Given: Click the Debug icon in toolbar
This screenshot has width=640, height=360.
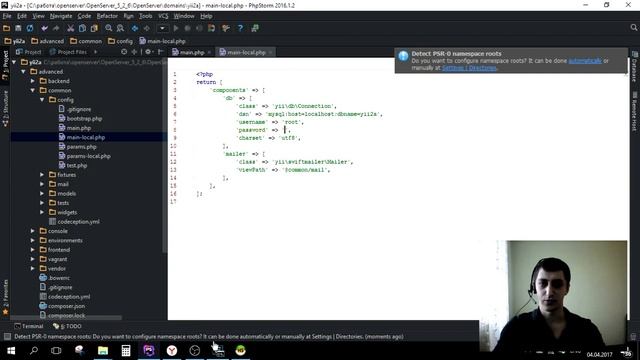Looking at the screenshot, I should tap(187, 28).
